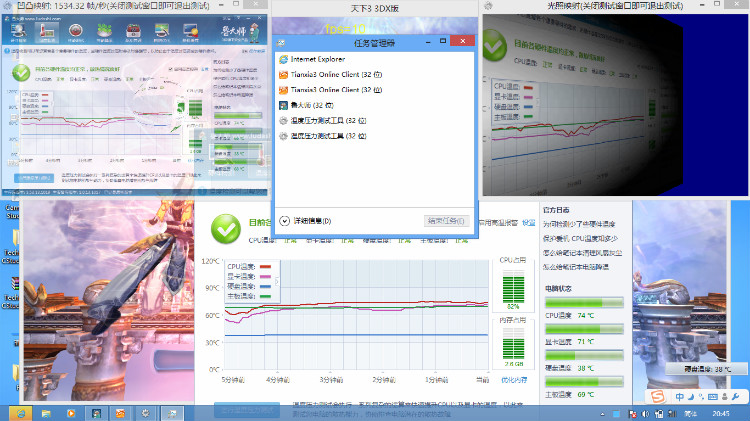The image size is (750, 421).
Task: Expand 详细信息 in Task Manager
Action: pos(305,221)
